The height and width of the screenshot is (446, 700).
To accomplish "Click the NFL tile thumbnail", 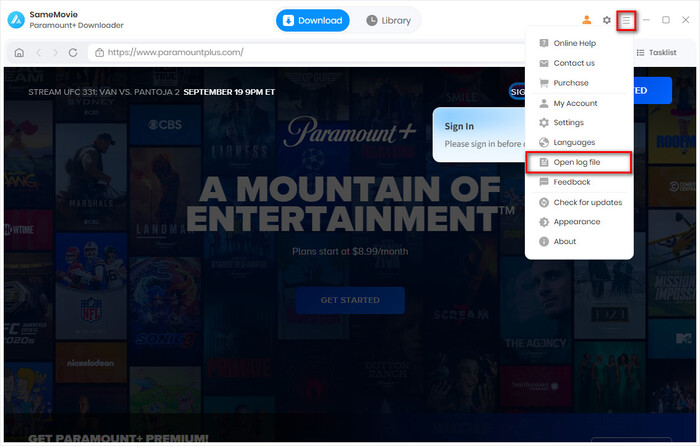I will point(91,286).
